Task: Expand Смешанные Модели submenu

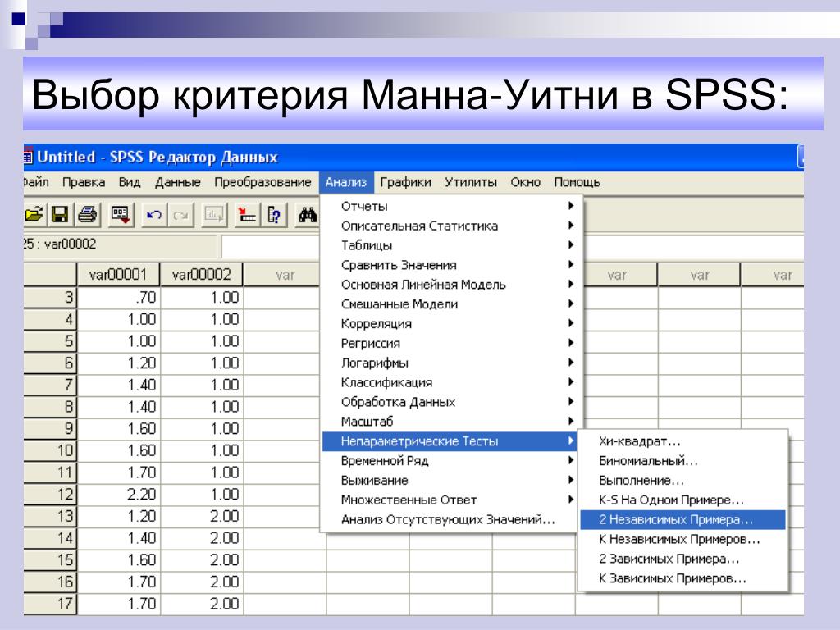Action: [x=450, y=304]
